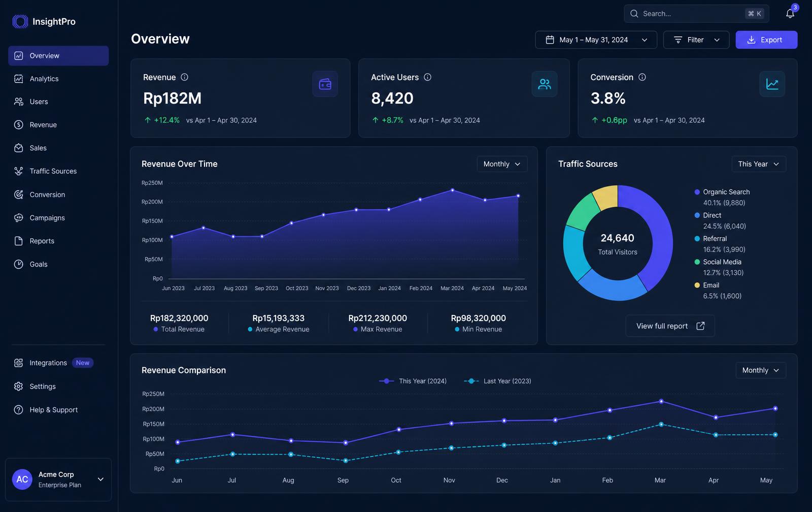This screenshot has width=812, height=512.
Task: Click the Analytics sidebar icon
Action: tap(19, 79)
